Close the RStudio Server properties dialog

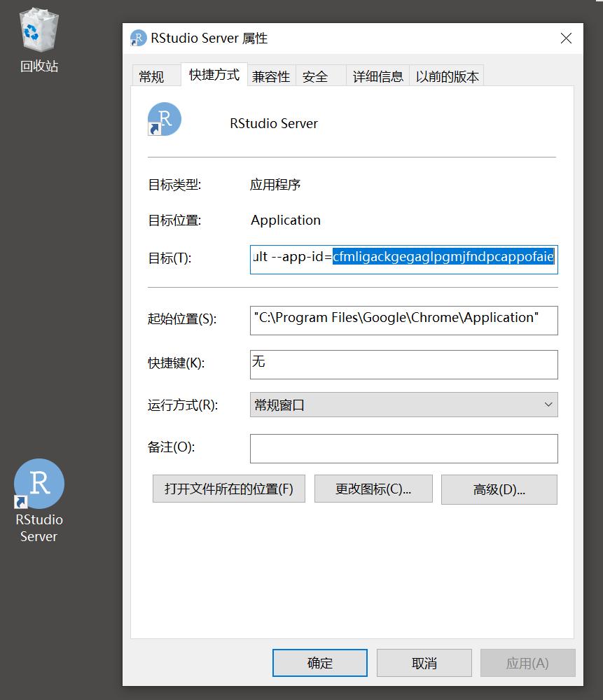pos(566,38)
